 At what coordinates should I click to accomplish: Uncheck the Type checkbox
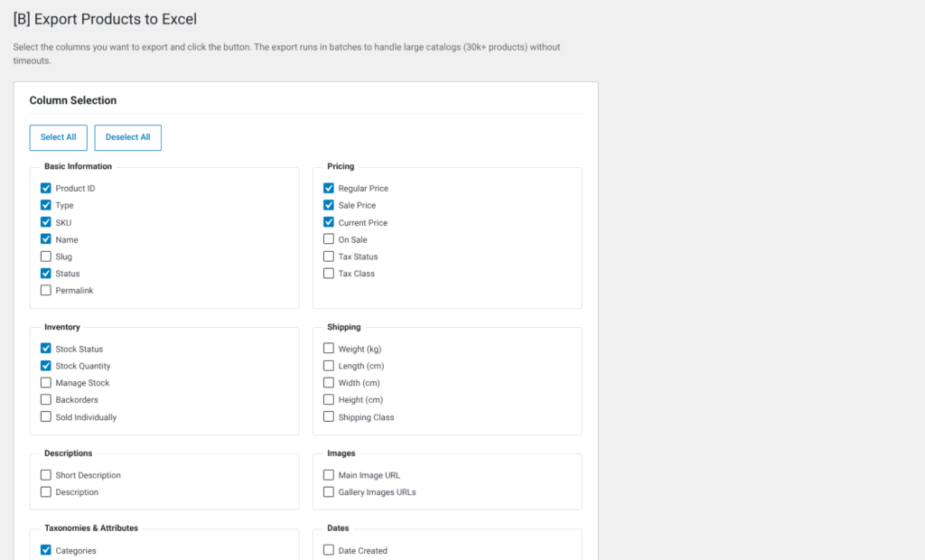coord(45,205)
